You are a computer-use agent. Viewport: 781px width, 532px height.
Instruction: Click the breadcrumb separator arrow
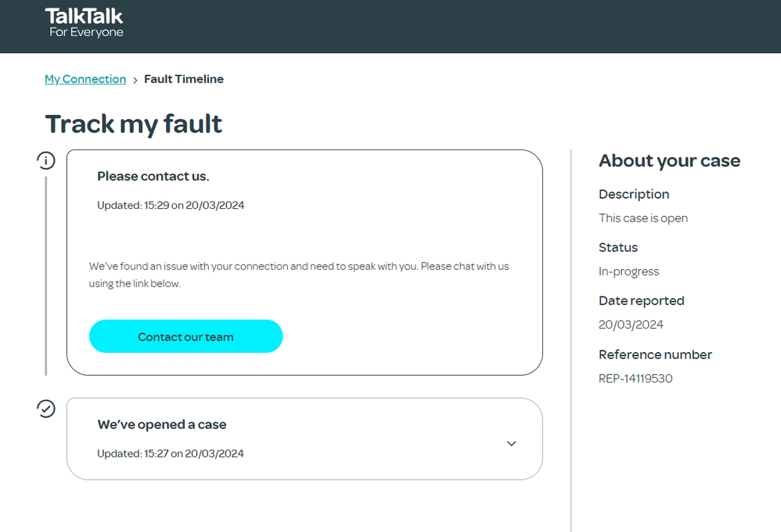click(135, 79)
